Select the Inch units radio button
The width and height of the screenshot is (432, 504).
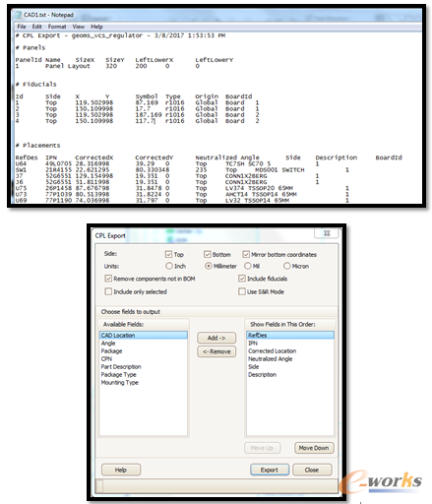coord(169,266)
